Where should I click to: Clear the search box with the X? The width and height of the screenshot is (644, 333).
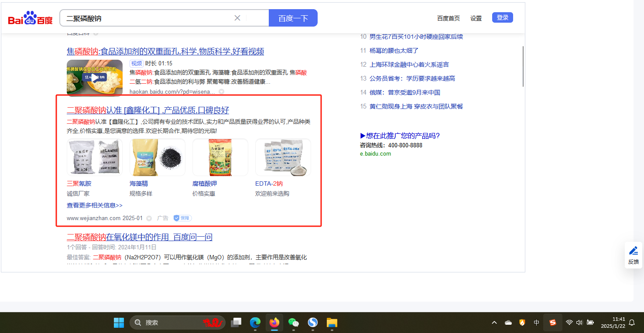pyautogui.click(x=237, y=18)
